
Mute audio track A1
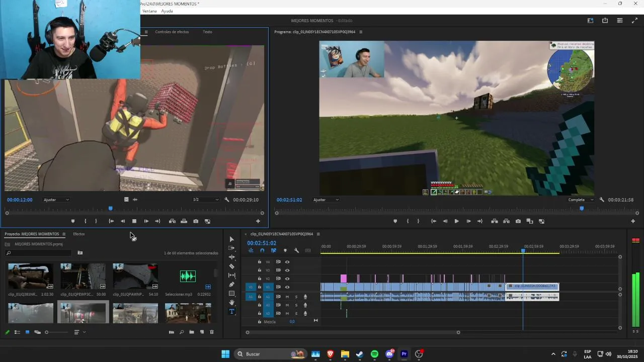click(x=287, y=297)
